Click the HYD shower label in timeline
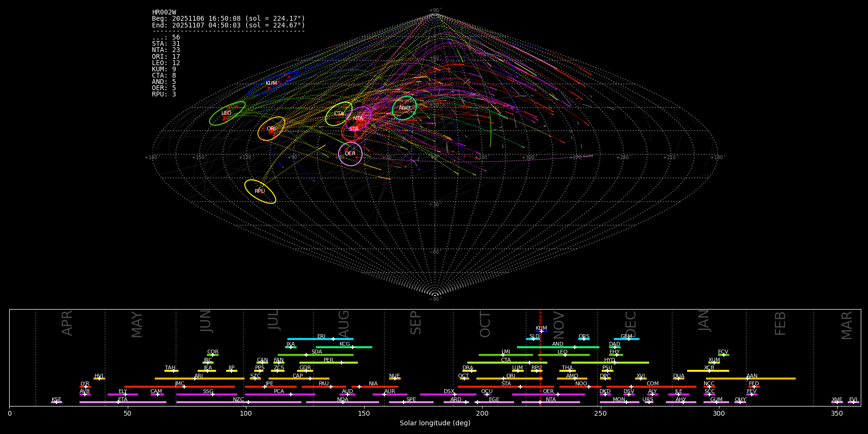This screenshot has height=434, width=868. coord(610,360)
